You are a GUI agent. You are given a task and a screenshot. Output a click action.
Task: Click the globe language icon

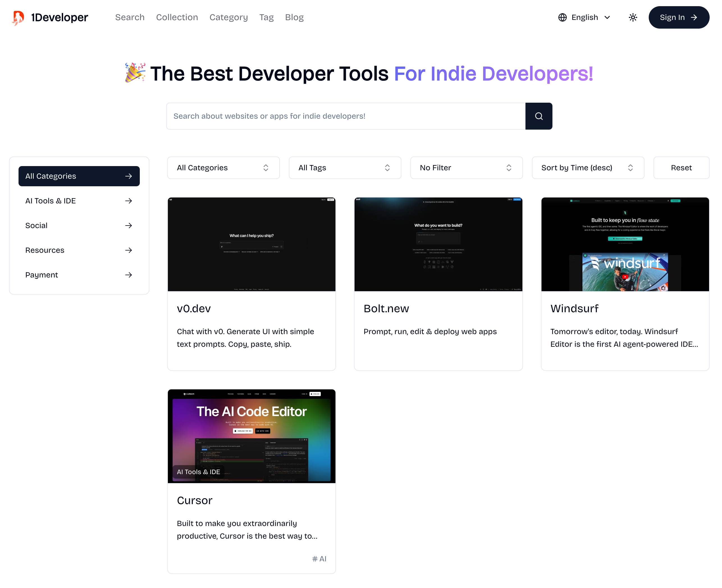point(562,18)
